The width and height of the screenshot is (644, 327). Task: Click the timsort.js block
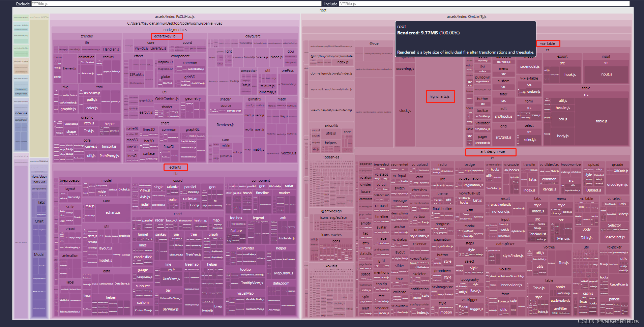tap(109, 146)
